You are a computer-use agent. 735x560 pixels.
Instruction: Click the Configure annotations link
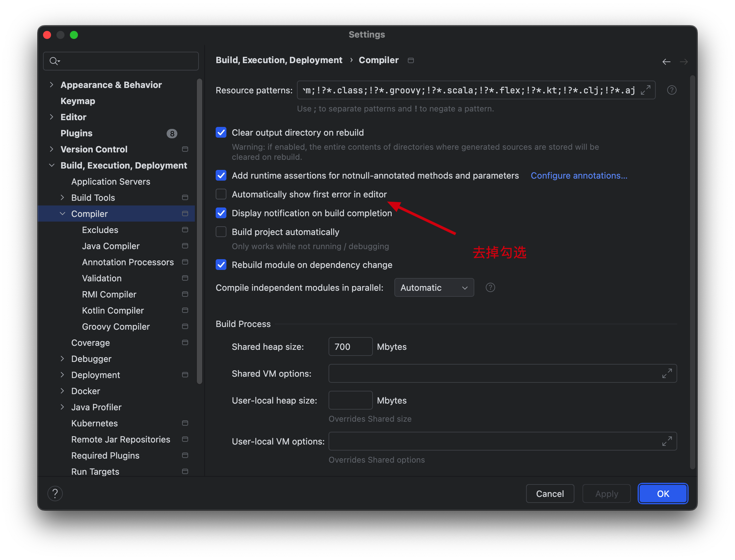pyautogui.click(x=579, y=176)
